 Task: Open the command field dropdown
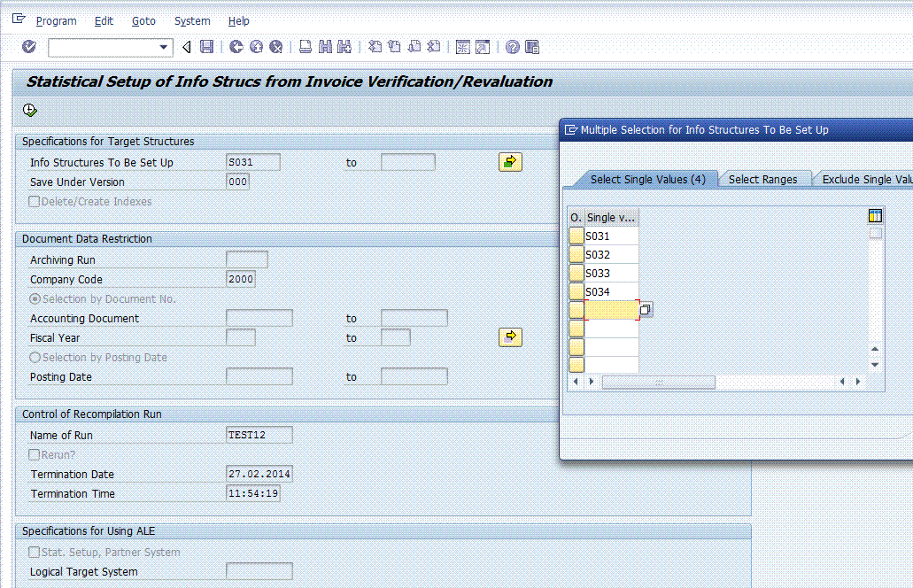pos(162,47)
